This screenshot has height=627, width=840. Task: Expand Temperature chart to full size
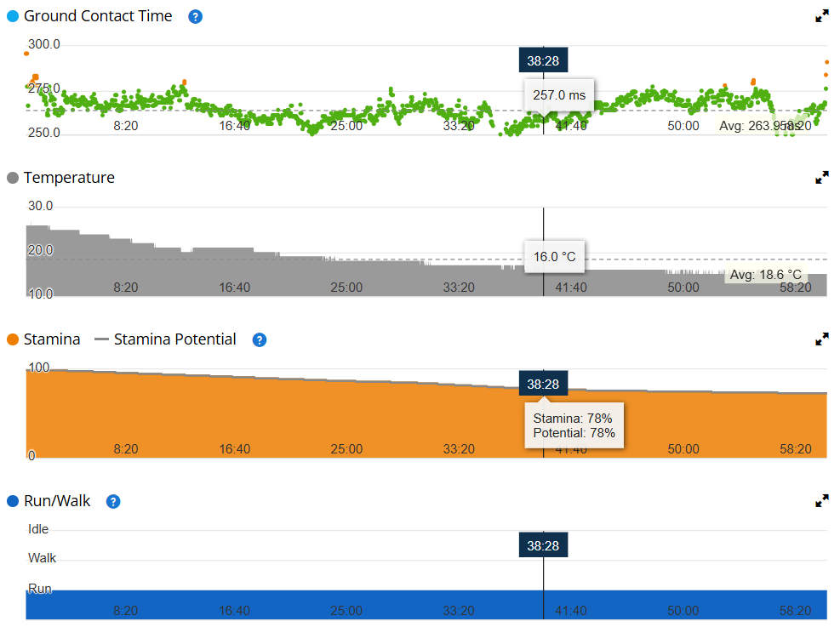pyautogui.click(x=822, y=178)
